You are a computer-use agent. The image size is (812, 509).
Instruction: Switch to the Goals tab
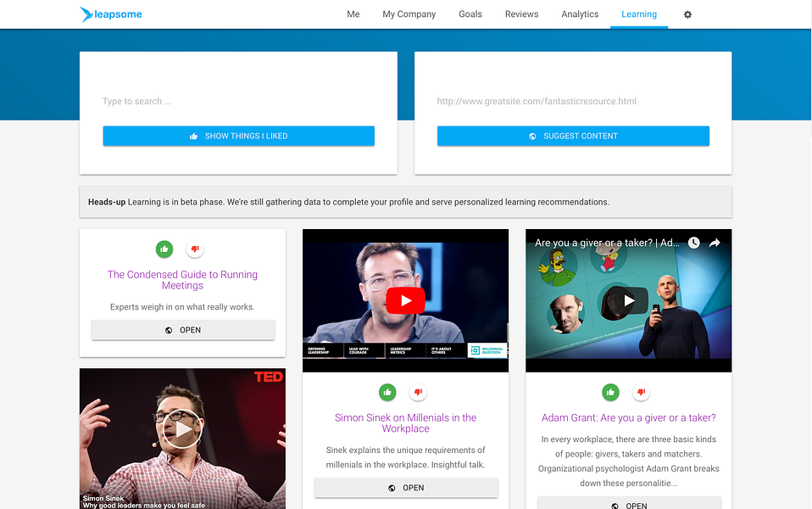coord(470,14)
